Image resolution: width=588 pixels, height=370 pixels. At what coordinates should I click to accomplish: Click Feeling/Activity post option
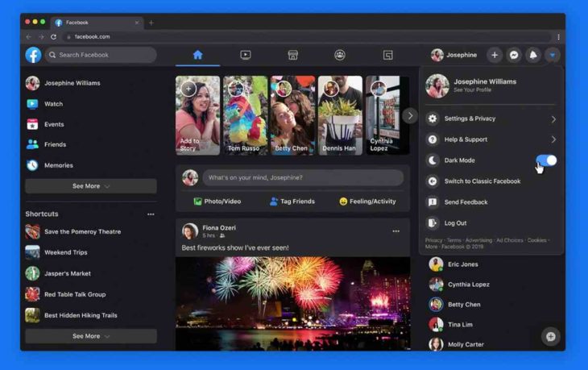[x=367, y=202]
